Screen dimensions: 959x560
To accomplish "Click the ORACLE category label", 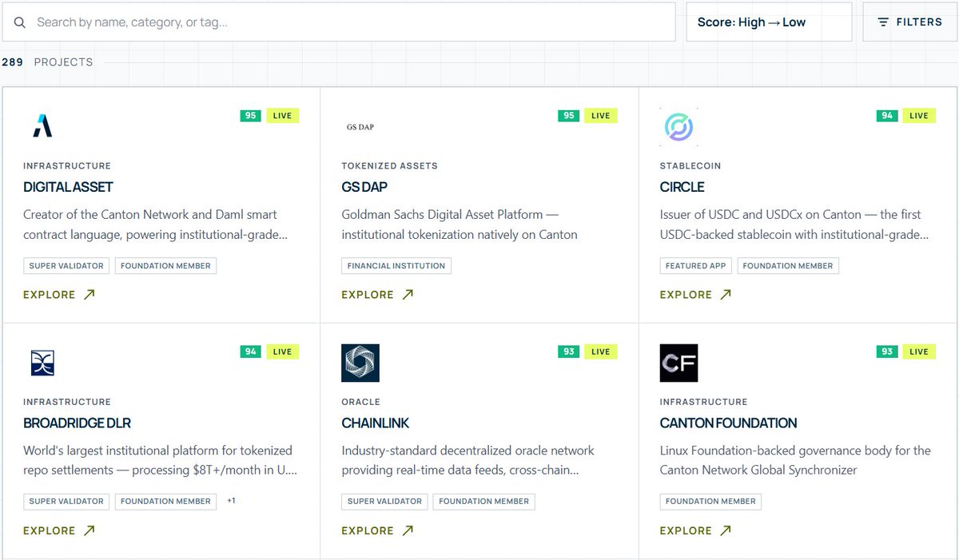I will tap(361, 402).
